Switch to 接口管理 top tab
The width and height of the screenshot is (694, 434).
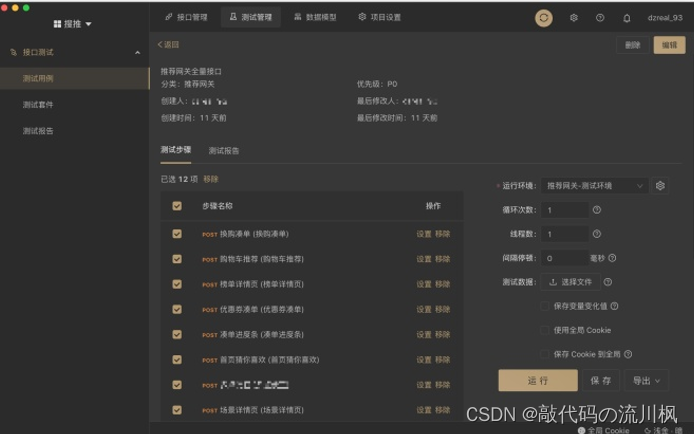pos(186,17)
